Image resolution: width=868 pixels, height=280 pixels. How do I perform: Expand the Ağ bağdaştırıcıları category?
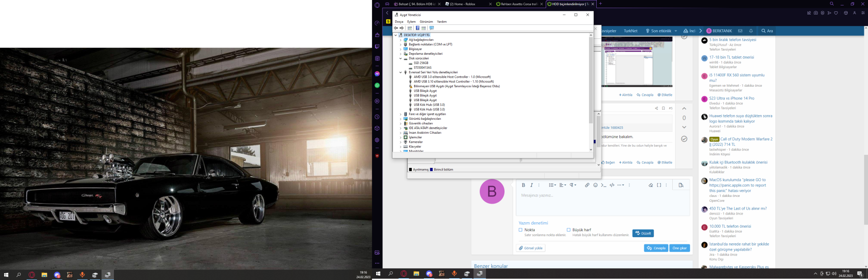point(401,40)
